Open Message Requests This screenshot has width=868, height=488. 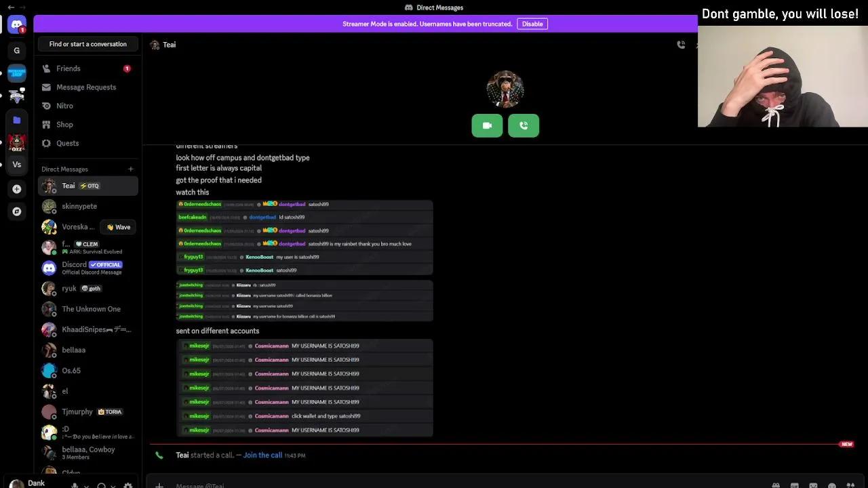[88, 87]
